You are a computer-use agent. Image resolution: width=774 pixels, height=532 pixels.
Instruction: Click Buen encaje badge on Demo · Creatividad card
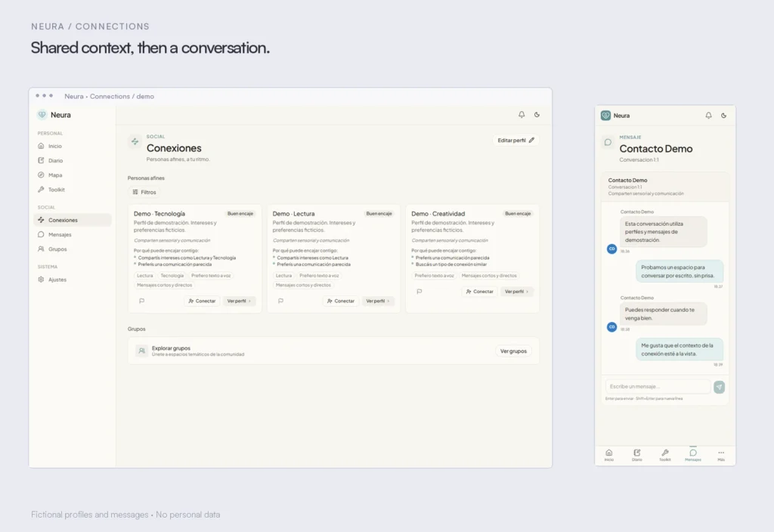click(x=517, y=214)
